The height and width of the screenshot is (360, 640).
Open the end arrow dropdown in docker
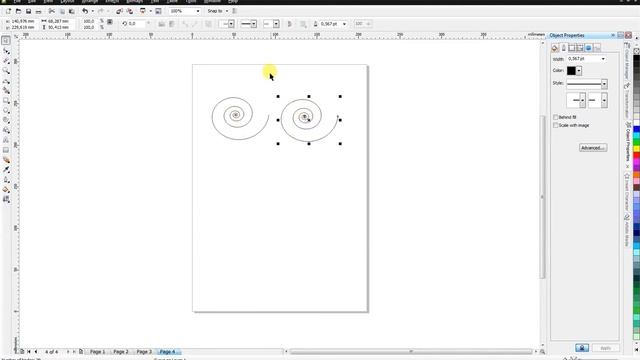click(604, 100)
